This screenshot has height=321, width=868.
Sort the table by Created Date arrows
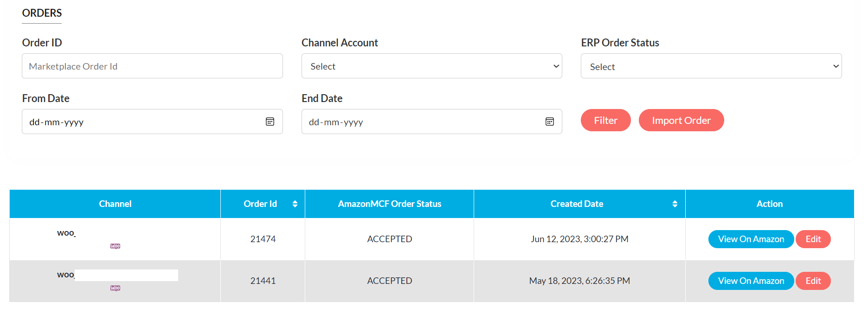point(675,204)
